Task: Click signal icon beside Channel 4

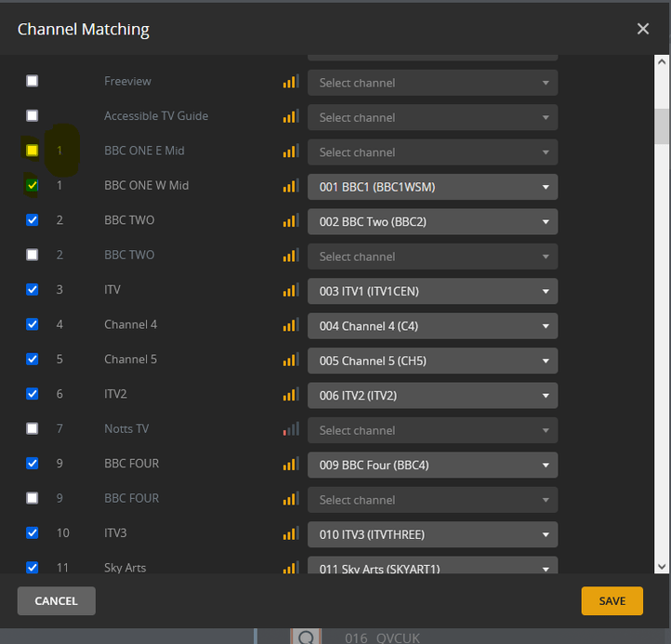Action: click(x=291, y=324)
